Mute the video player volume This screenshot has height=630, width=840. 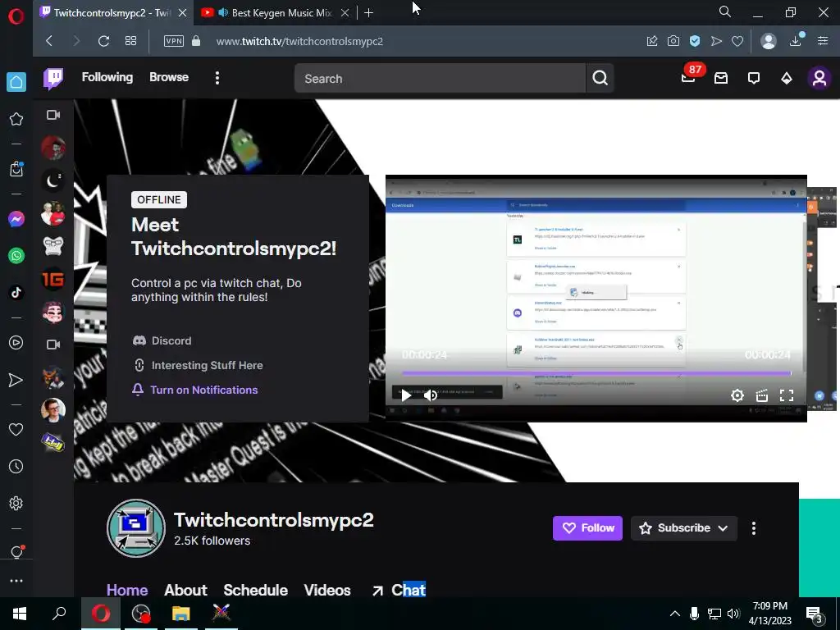tap(431, 395)
